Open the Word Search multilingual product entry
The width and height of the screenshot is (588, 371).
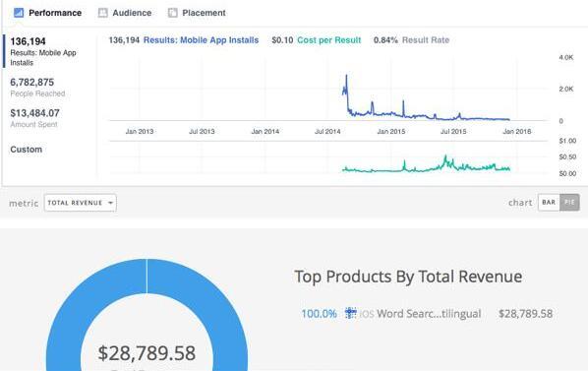coord(427,313)
